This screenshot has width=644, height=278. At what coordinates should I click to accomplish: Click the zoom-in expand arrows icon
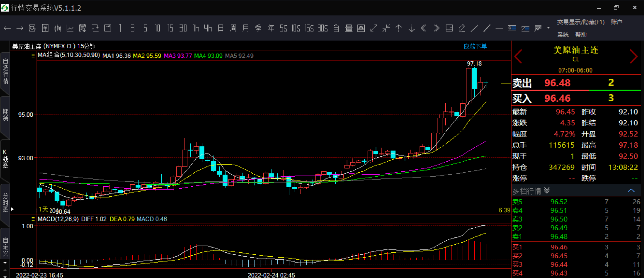pyautogui.click(x=374, y=28)
